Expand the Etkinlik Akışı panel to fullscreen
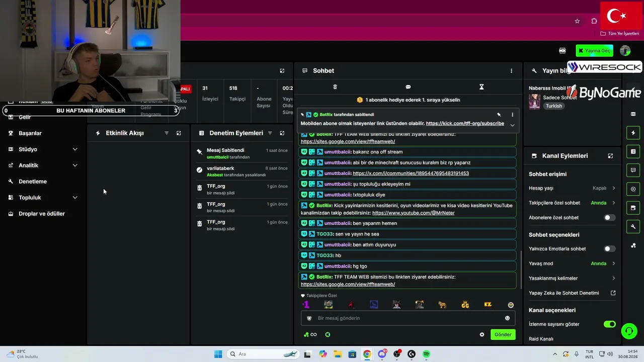The height and width of the screenshot is (362, 644). pyautogui.click(x=179, y=133)
